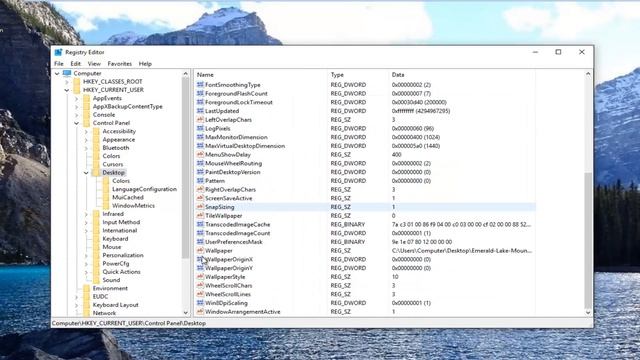This screenshot has width=640, height=360.
Task: Click the ForegroundFlashCount DWORD icon
Action: (200, 93)
